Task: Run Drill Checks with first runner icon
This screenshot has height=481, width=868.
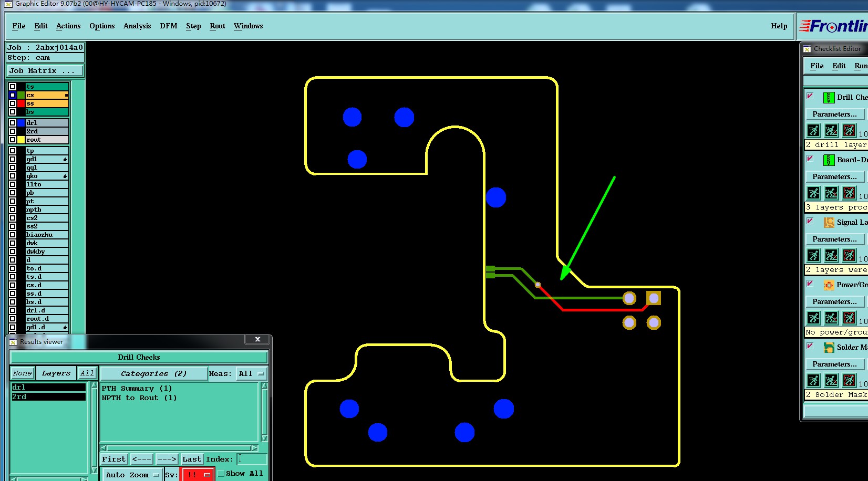Action: 813,130
